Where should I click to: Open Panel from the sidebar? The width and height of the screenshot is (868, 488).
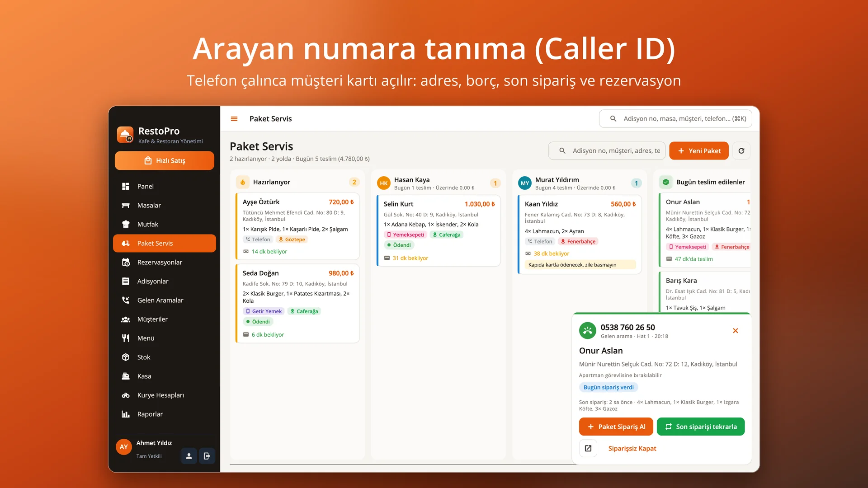tap(165, 186)
